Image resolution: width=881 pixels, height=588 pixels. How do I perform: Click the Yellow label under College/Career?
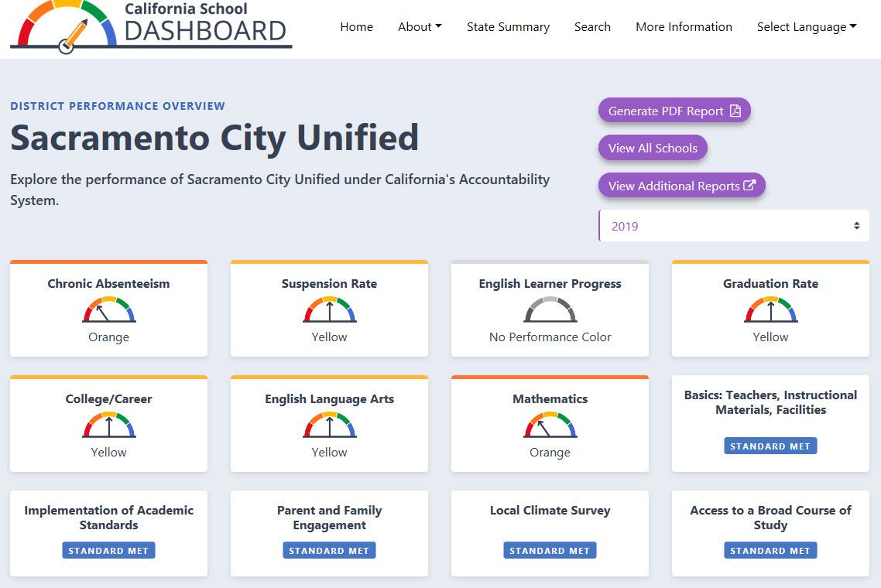pos(108,452)
